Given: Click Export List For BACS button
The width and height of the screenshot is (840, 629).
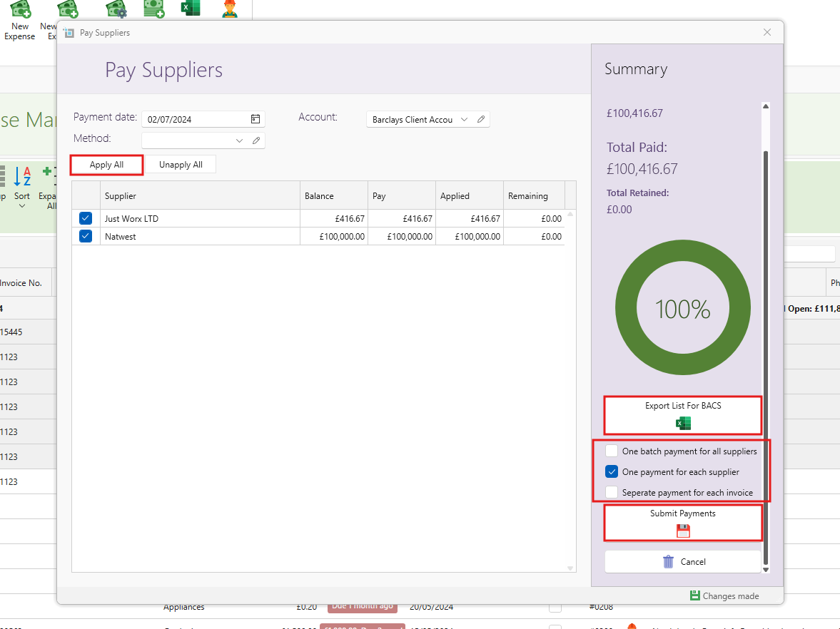Looking at the screenshot, I should pos(683,415).
